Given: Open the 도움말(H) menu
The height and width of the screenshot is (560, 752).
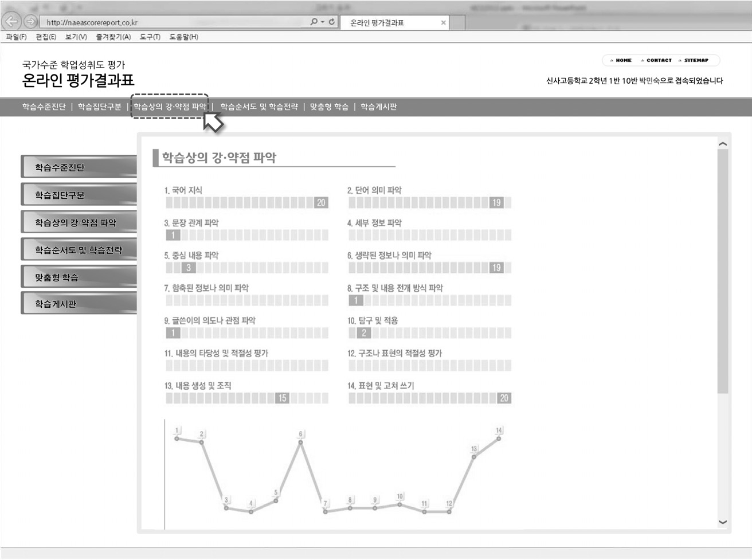Looking at the screenshot, I should [x=183, y=37].
